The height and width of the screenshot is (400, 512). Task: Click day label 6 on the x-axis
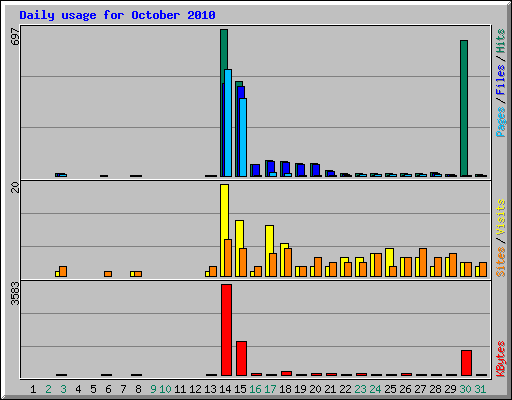point(108,389)
